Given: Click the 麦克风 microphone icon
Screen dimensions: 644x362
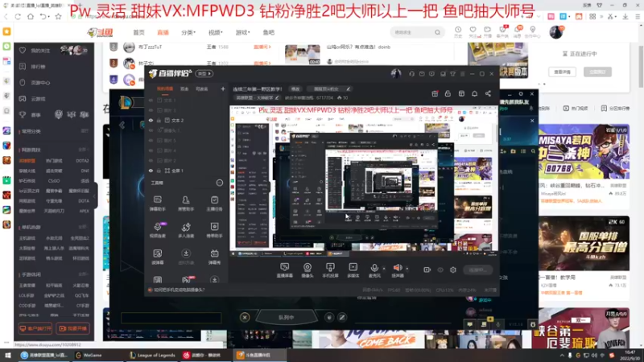Looking at the screenshot, I should point(374,268).
